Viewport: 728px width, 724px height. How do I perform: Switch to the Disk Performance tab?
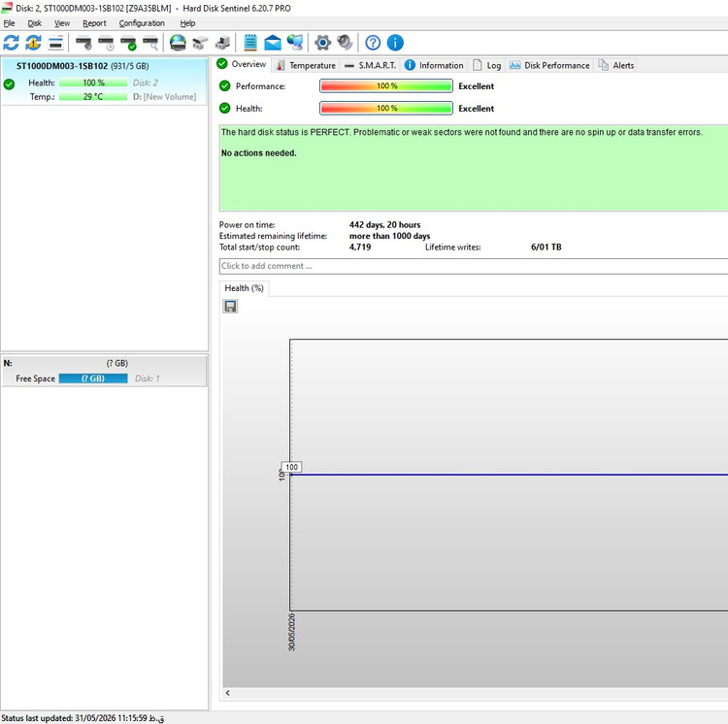549,65
